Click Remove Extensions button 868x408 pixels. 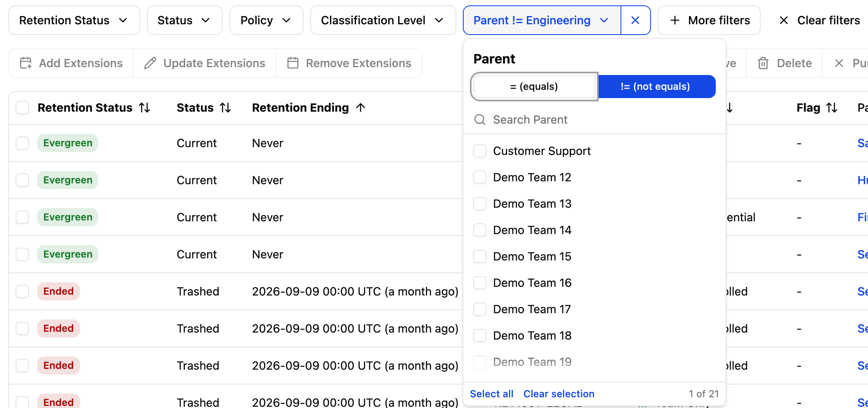tap(349, 63)
